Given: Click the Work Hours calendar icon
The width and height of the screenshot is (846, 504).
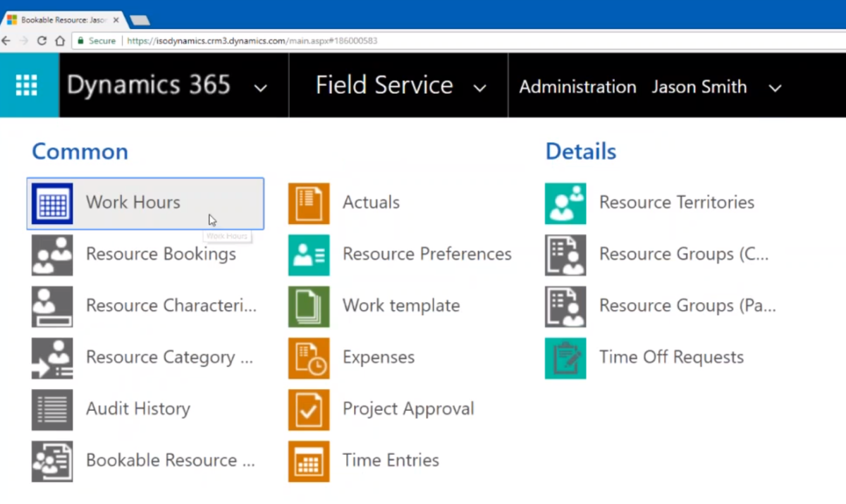Looking at the screenshot, I should click(52, 203).
